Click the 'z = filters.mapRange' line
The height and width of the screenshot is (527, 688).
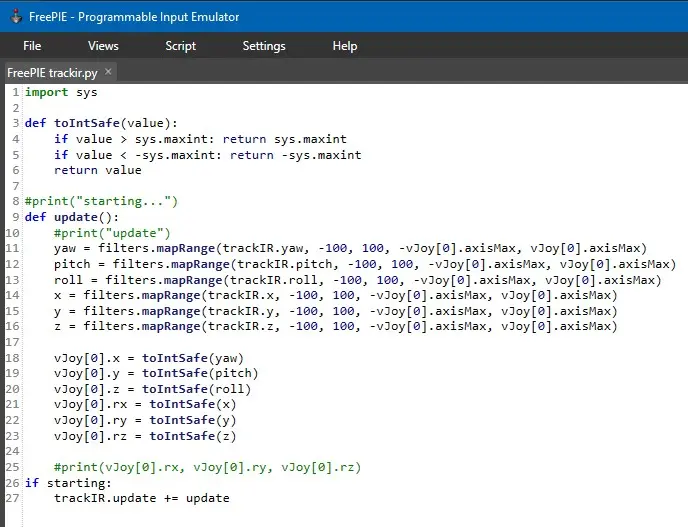[336, 326]
